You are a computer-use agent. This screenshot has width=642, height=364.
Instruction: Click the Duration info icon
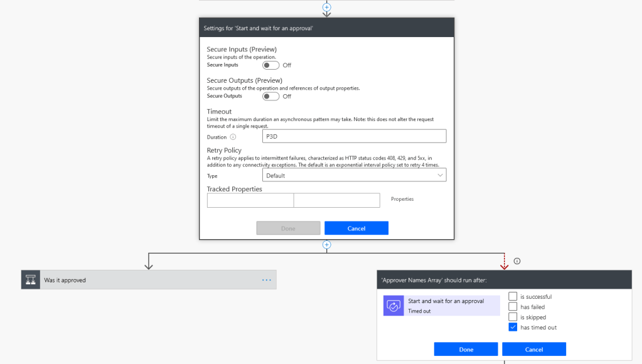point(233,137)
